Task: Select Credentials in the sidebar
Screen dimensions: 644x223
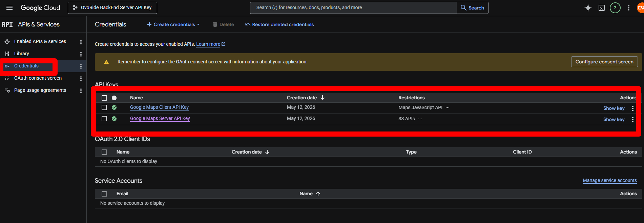Action: pos(26,66)
